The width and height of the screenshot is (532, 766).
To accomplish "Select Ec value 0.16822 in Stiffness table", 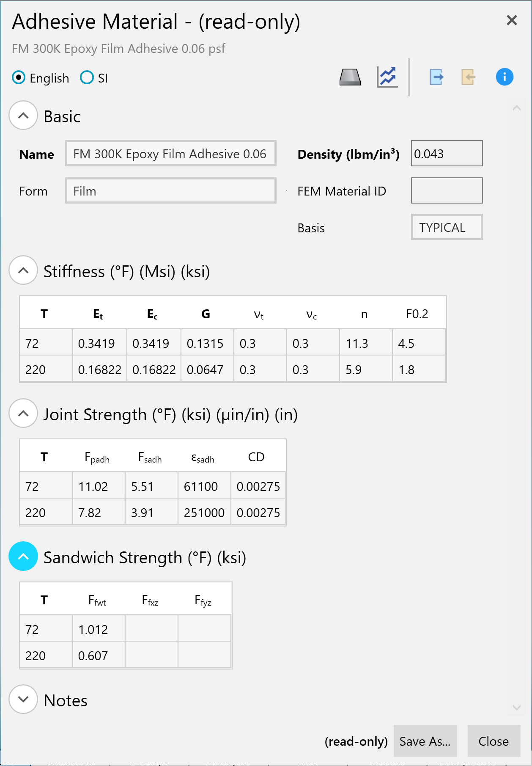I will click(154, 369).
